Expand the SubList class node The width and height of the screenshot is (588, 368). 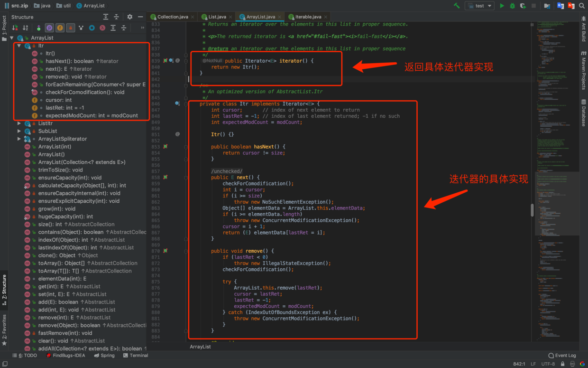tap(19, 131)
